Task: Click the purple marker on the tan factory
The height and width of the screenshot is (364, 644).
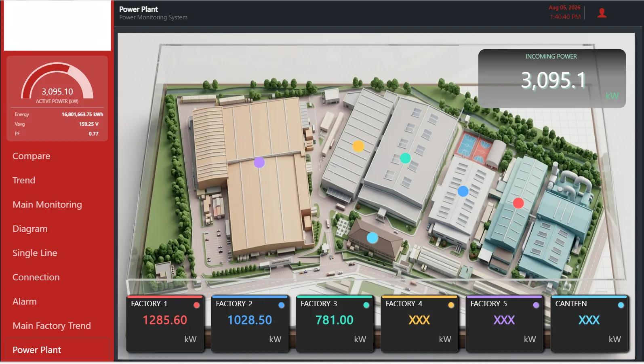Action: point(259,162)
